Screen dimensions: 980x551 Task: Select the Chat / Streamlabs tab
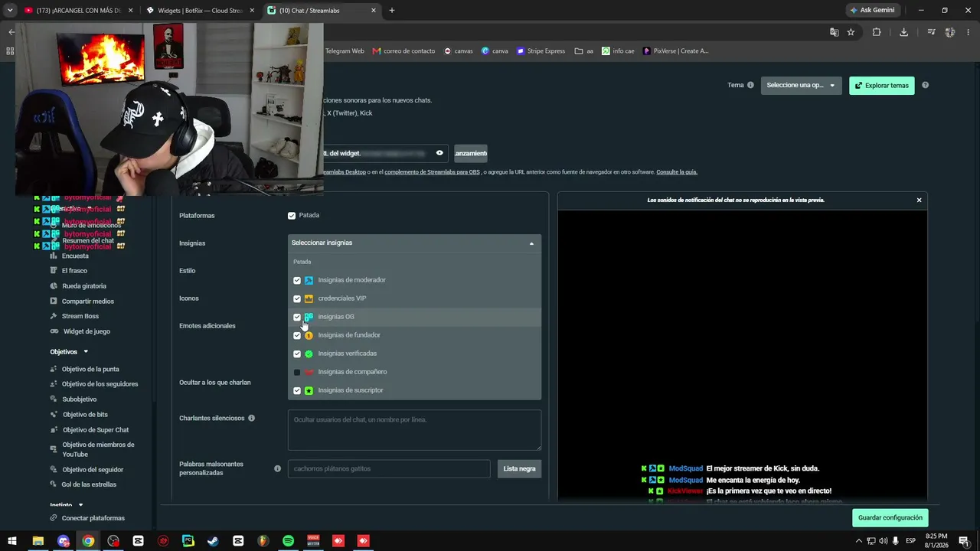click(x=322, y=10)
